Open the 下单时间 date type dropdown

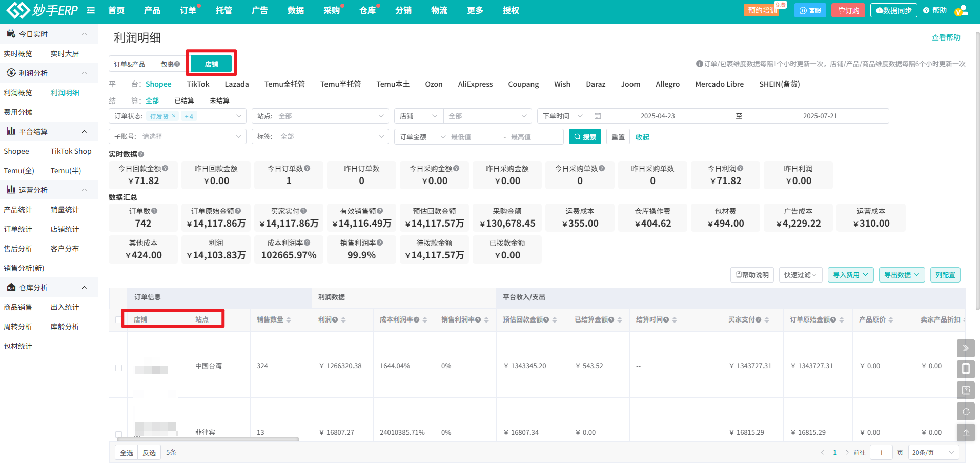(563, 116)
